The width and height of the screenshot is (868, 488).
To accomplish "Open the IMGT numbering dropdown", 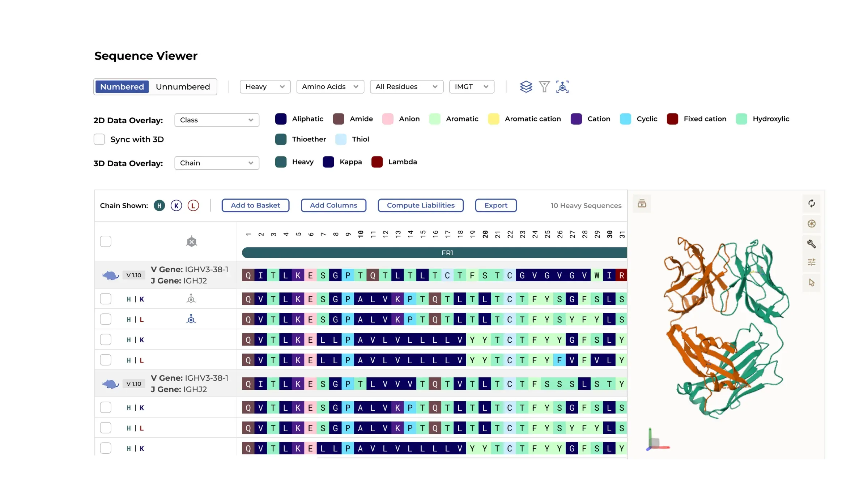I will tap(472, 87).
